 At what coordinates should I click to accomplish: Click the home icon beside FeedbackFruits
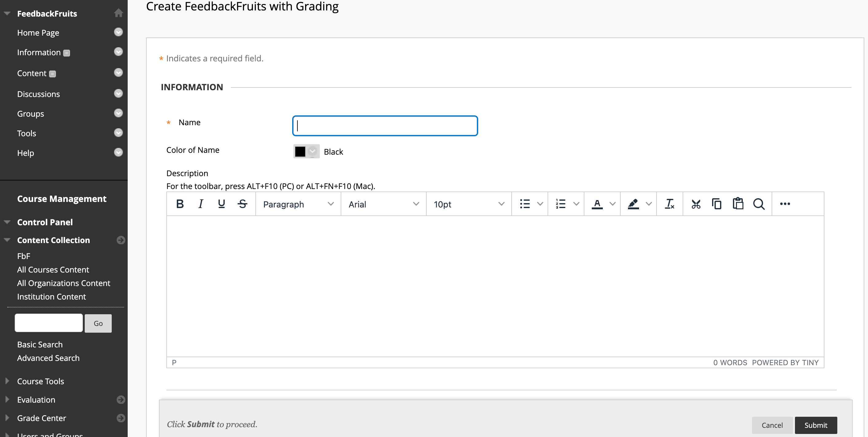[118, 13]
